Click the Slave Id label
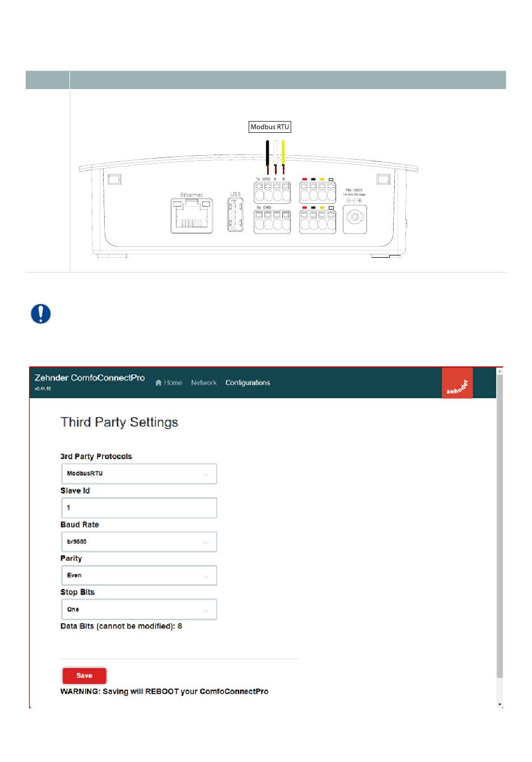Image resolution: width=532 pixels, height=762 pixels. (75, 490)
